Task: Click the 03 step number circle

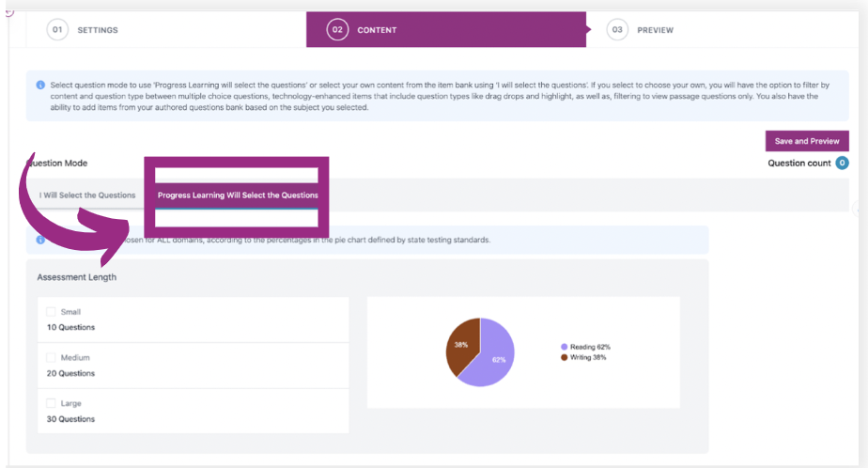Action: (617, 30)
